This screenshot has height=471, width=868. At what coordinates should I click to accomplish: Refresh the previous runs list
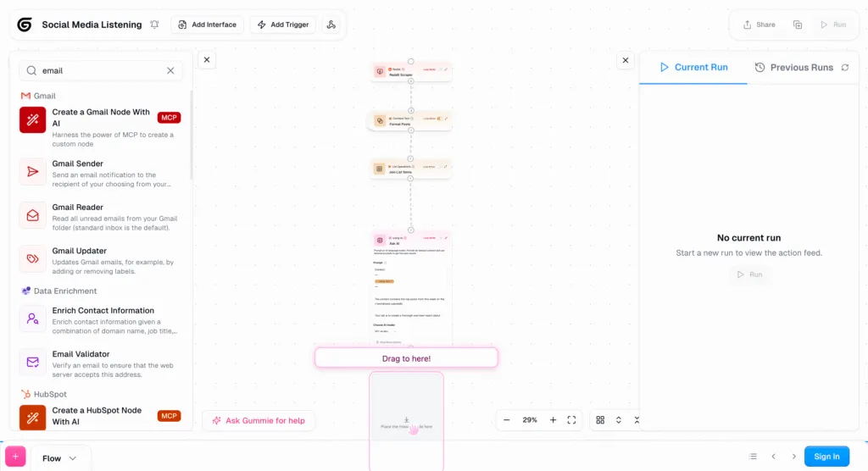tap(845, 67)
